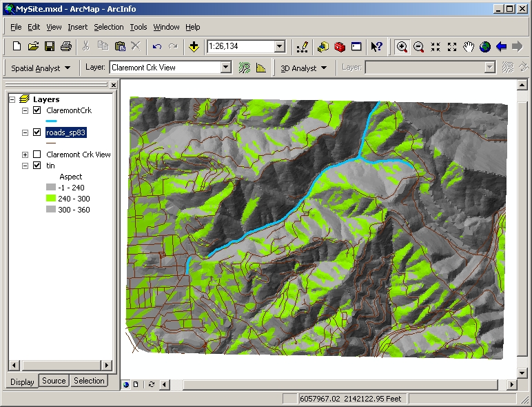Select the Pan hand tool
532x407 pixels.
pos(469,47)
